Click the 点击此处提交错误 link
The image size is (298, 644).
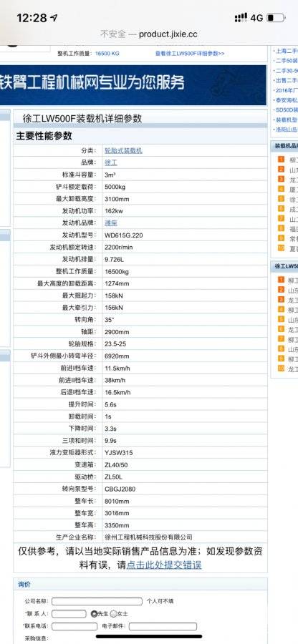coord(164,565)
